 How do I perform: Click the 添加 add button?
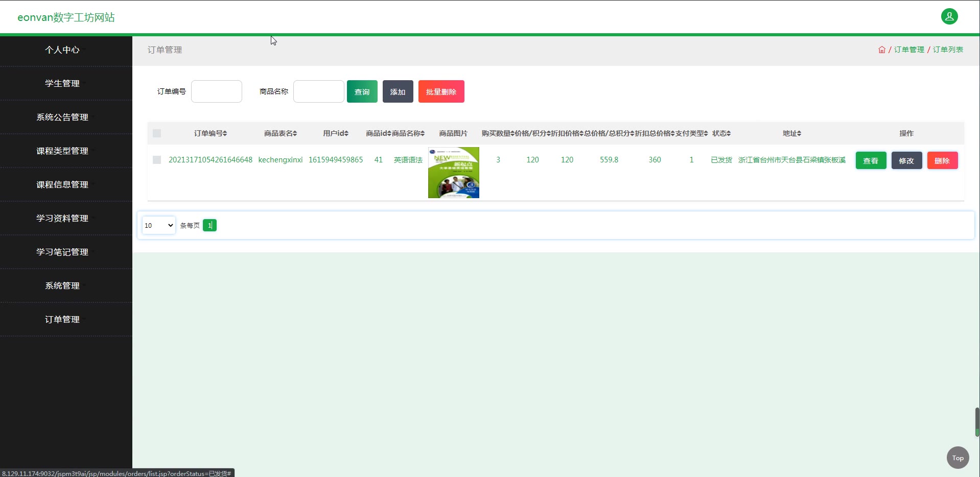click(398, 91)
